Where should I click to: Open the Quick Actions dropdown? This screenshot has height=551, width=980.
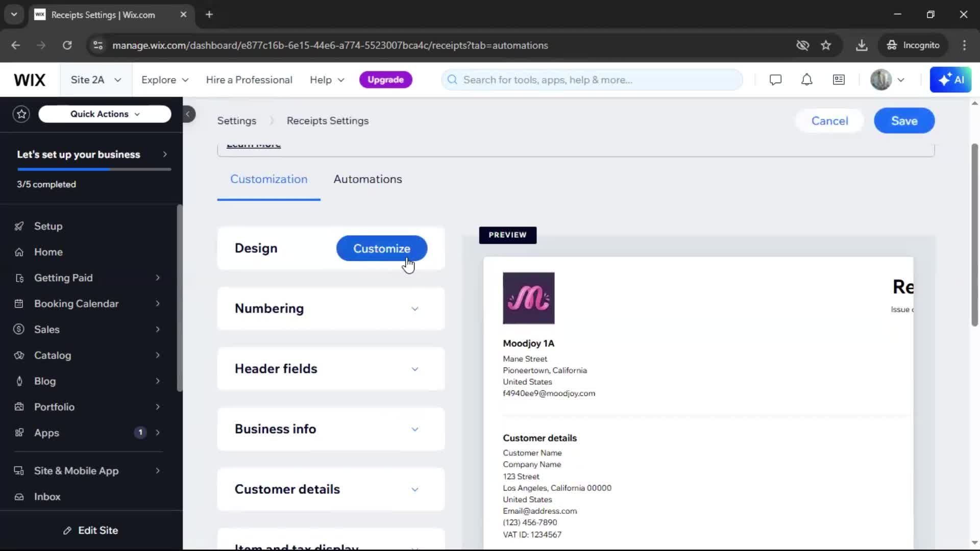click(105, 114)
